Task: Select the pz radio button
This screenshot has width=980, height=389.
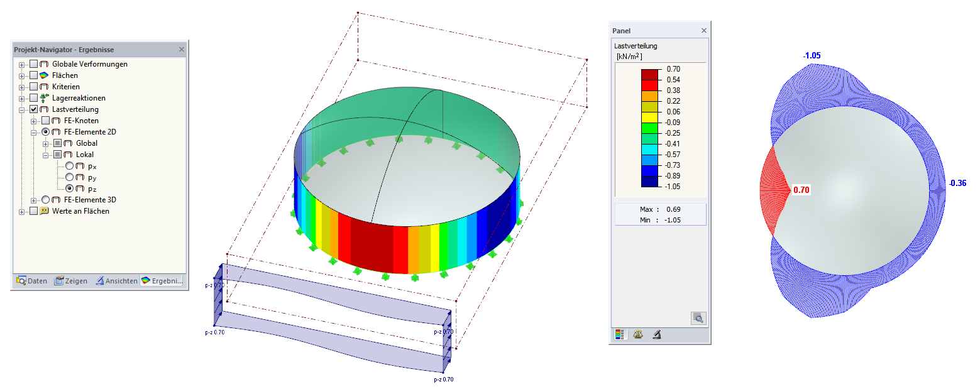Action: [69, 189]
